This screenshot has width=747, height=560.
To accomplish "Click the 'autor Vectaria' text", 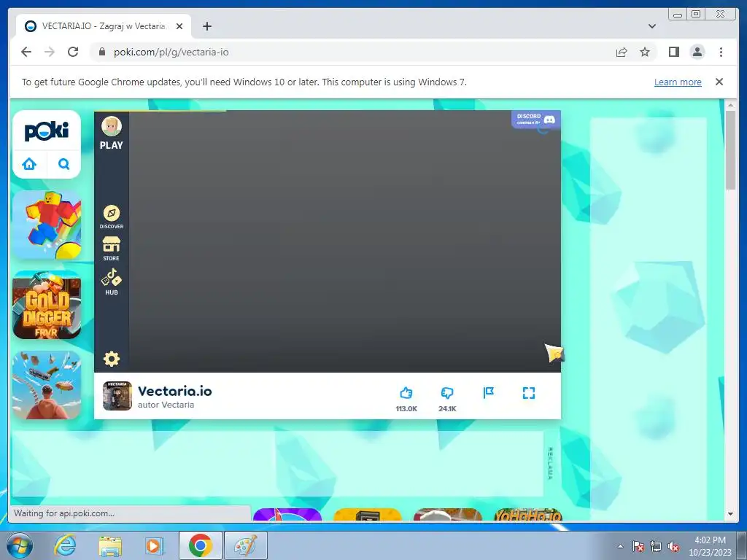I will 166,405.
